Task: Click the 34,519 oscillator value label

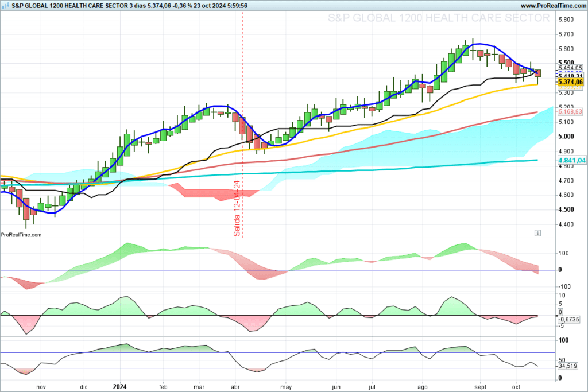Action: pyautogui.click(x=567, y=366)
